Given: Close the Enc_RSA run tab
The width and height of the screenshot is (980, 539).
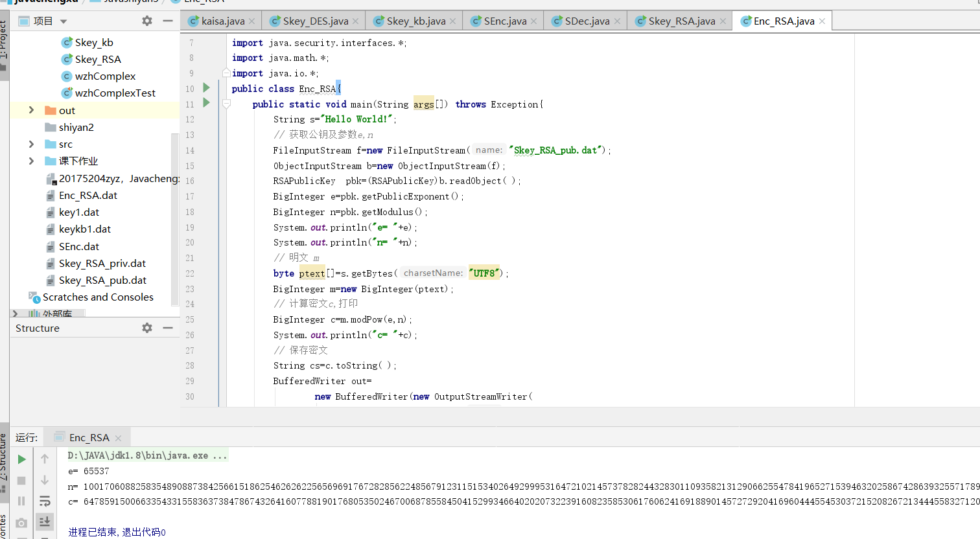Looking at the screenshot, I should [119, 438].
